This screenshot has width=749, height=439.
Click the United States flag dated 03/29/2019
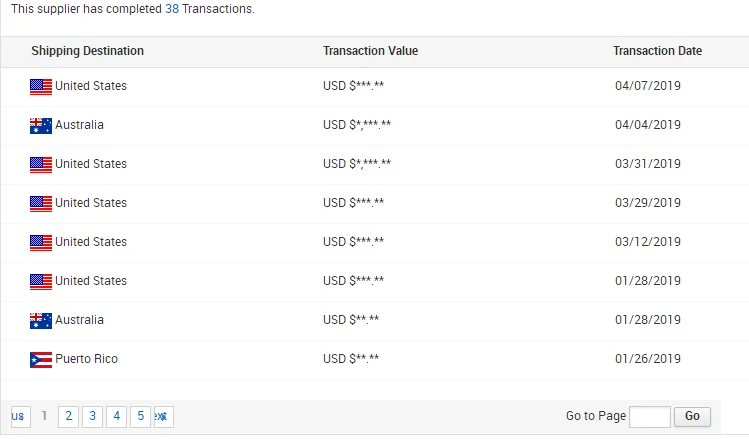(x=41, y=204)
